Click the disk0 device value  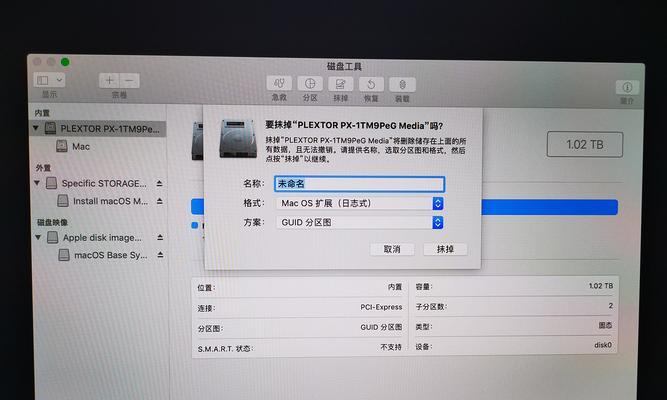point(603,345)
